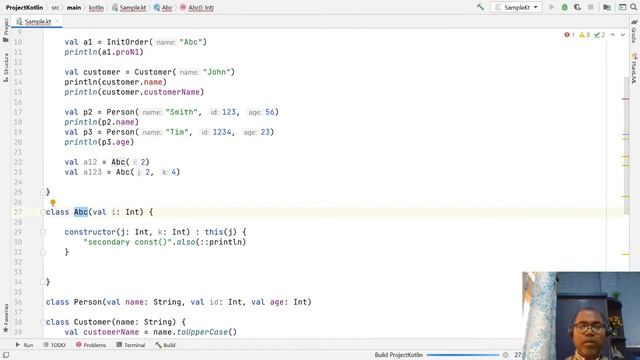The height and width of the screenshot is (360, 640).
Task: Click line number 27 in gutter
Action: point(18,212)
